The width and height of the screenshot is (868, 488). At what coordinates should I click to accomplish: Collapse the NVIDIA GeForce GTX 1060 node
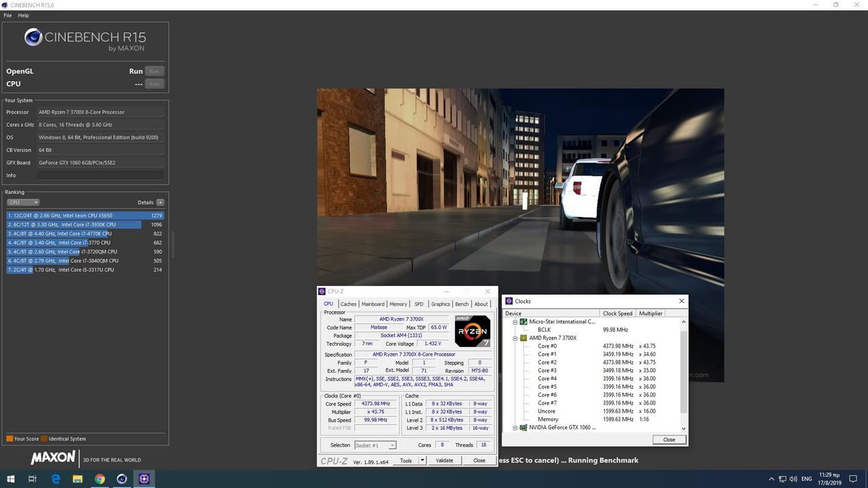pos(515,428)
